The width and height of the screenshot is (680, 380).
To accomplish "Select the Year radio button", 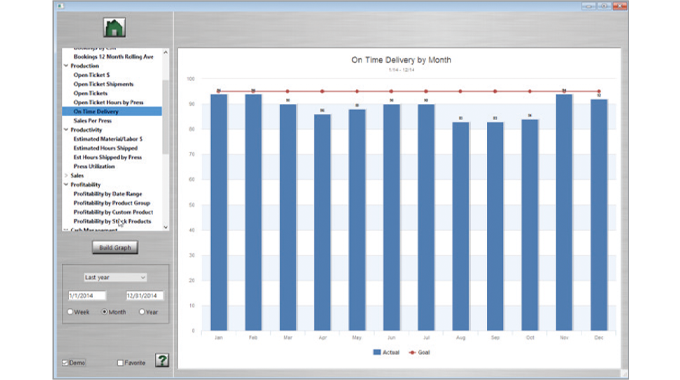I will 142,311.
